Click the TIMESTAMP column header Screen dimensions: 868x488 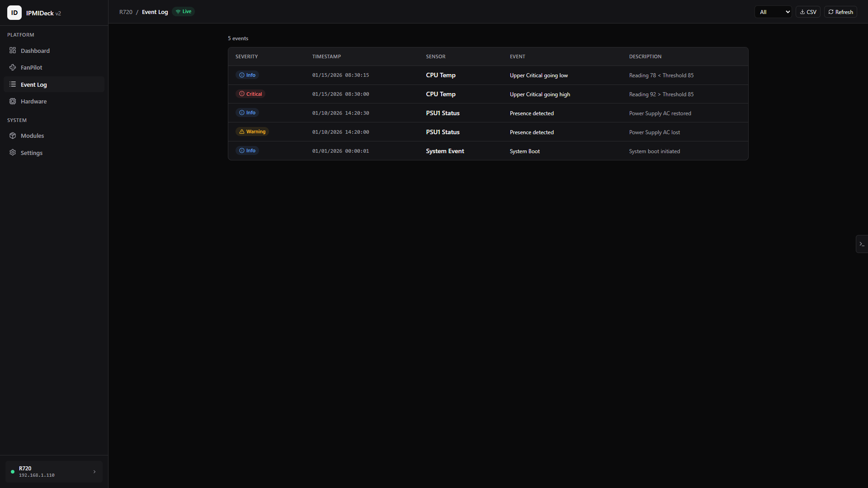point(326,56)
